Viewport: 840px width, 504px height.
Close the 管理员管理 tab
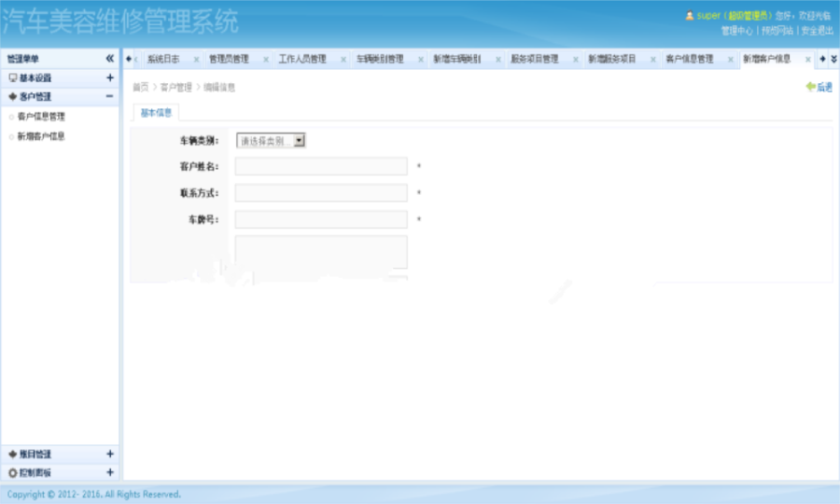(266, 60)
